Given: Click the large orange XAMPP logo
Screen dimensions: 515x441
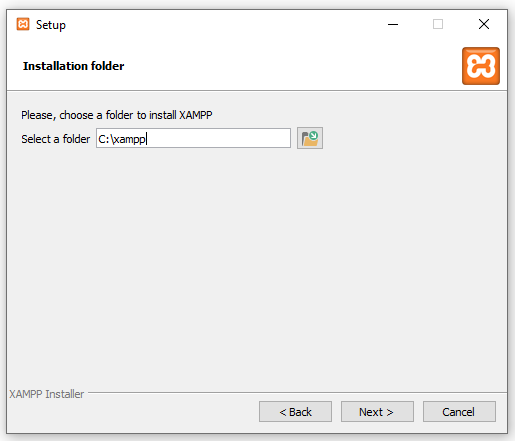Looking at the screenshot, I should pyautogui.click(x=481, y=66).
